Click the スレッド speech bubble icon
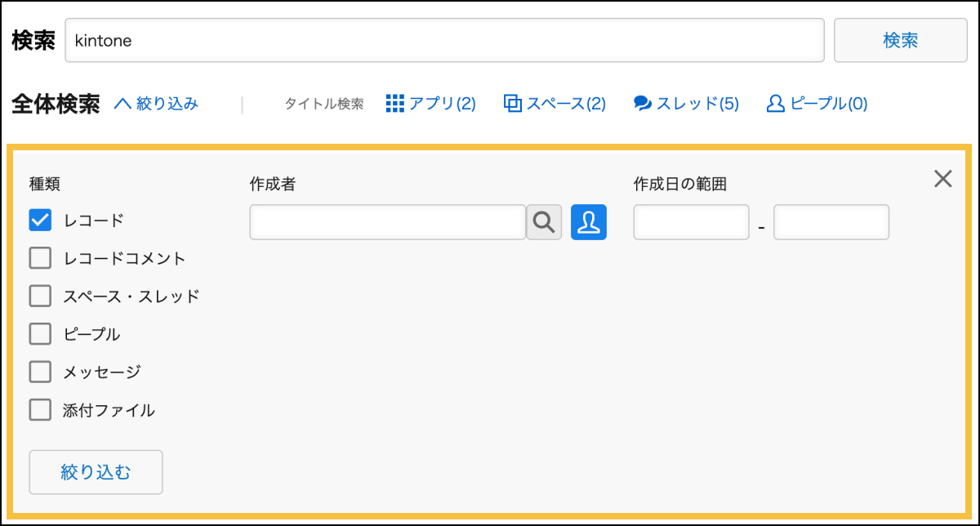Screen dimensions: 980x526 [643, 104]
